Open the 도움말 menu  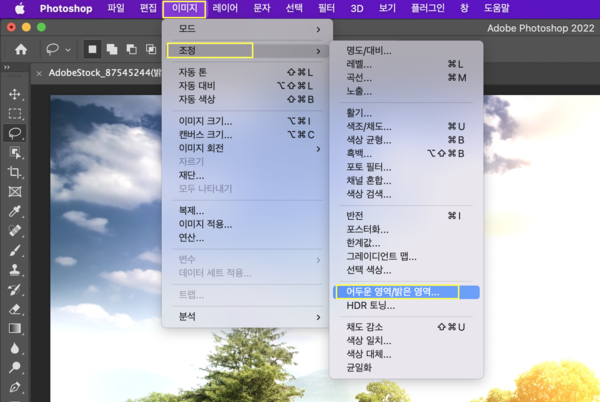click(x=497, y=8)
